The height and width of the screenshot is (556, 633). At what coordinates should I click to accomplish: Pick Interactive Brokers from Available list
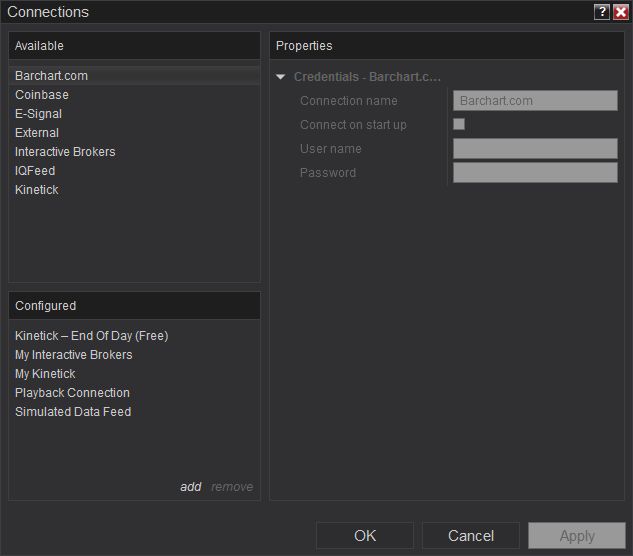65,152
